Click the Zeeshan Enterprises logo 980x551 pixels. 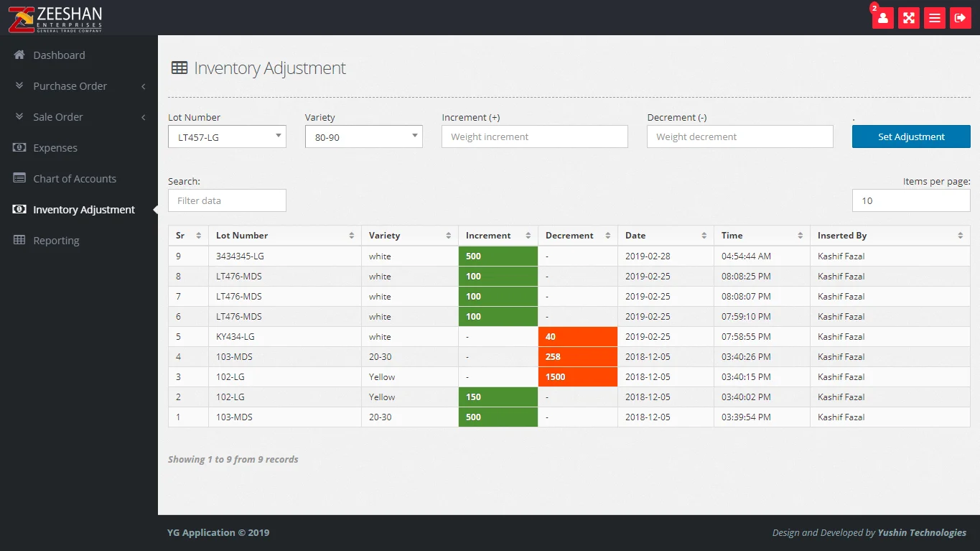[x=55, y=19]
